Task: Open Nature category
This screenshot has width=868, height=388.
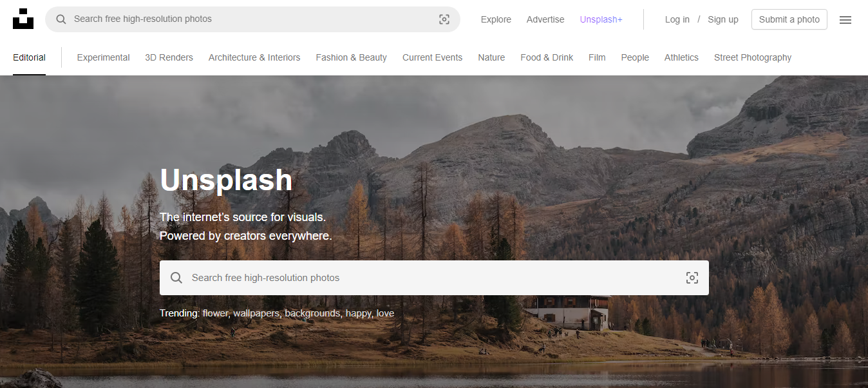Action: (x=491, y=57)
